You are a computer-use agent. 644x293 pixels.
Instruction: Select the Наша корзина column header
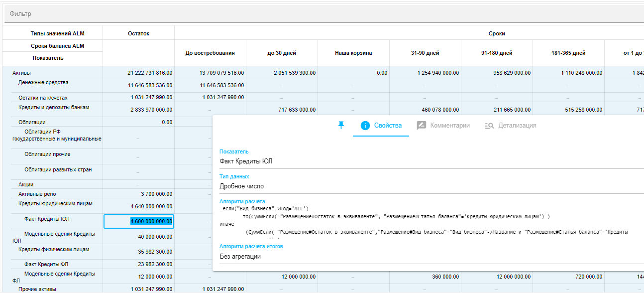click(x=353, y=53)
